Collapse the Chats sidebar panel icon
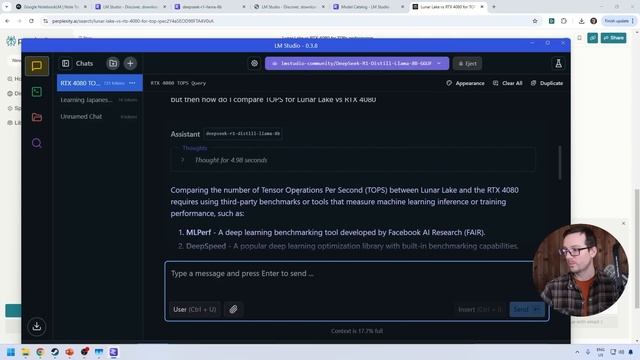The width and height of the screenshot is (640, 360). pos(65,63)
